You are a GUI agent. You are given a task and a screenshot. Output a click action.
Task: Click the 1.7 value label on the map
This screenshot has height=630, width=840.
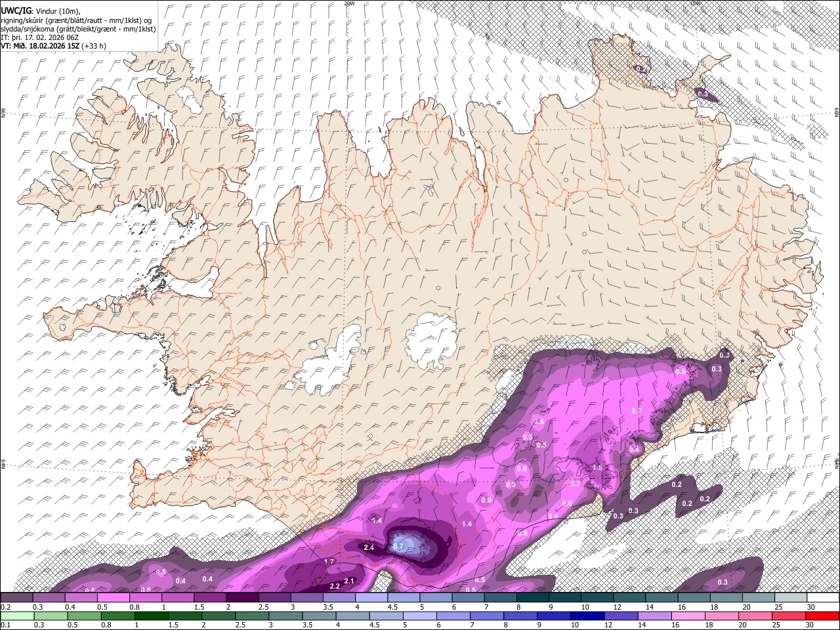pos(329,562)
